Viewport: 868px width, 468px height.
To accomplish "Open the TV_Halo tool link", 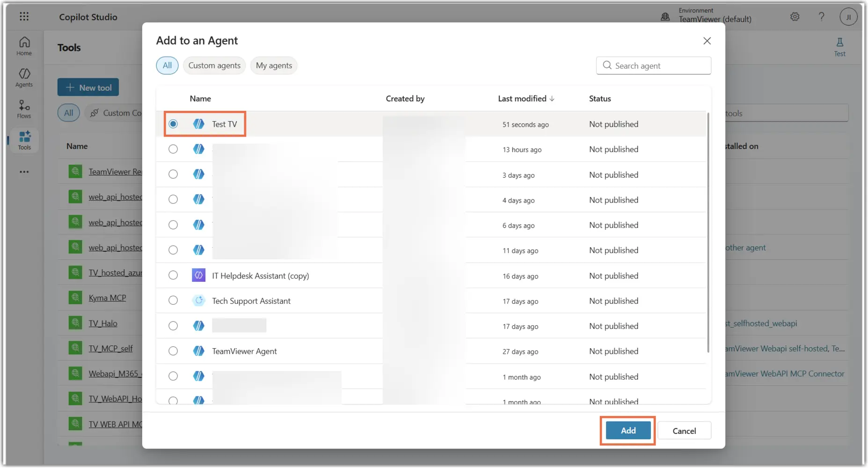I will pyautogui.click(x=103, y=323).
